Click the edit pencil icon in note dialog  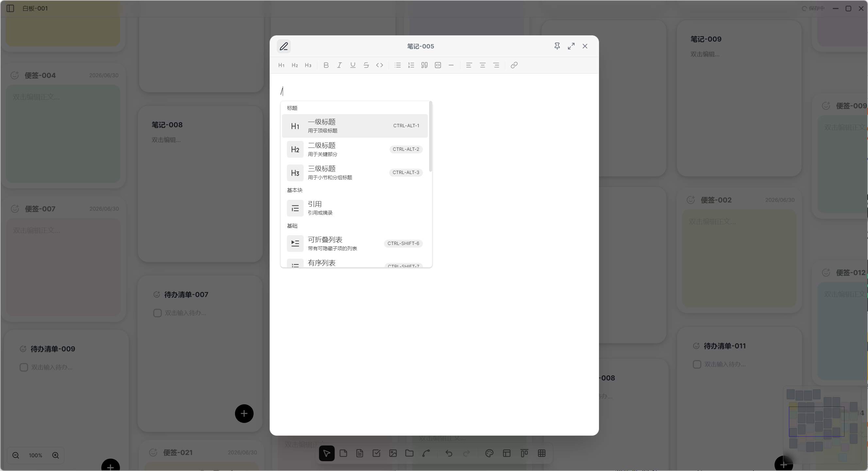(284, 46)
